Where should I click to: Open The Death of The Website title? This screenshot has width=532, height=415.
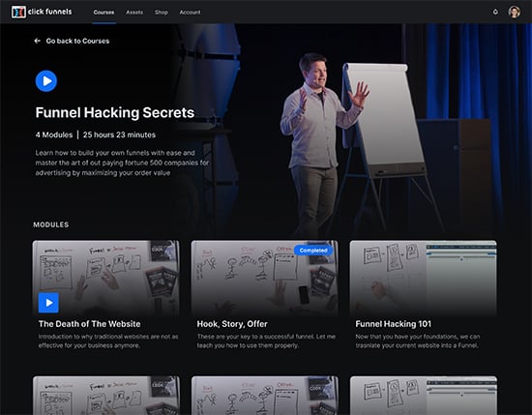pyautogui.click(x=90, y=324)
